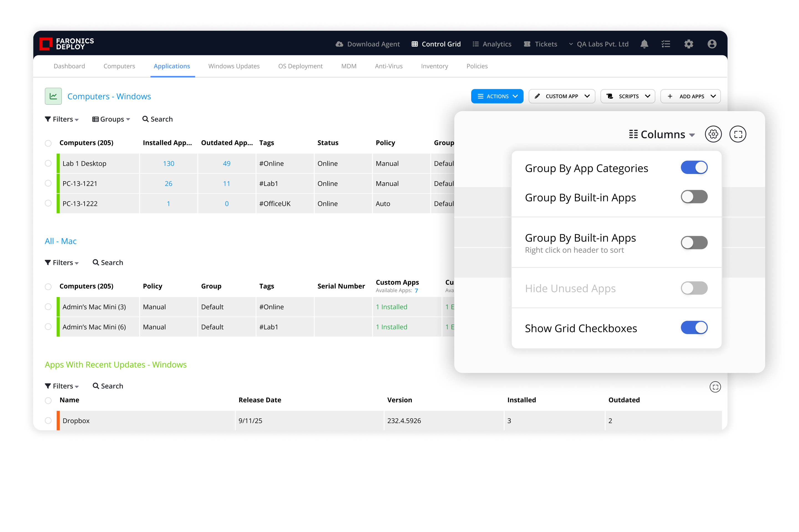Expand the Recent Updates grid fullscreen icon

point(715,387)
